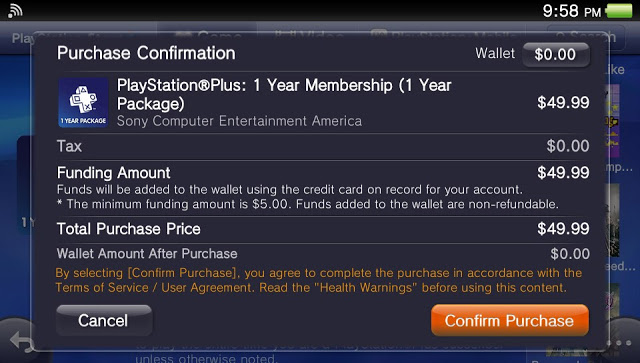Viewport: 640px width, 363px height.
Task: Select the Tax row
Action: point(323,146)
